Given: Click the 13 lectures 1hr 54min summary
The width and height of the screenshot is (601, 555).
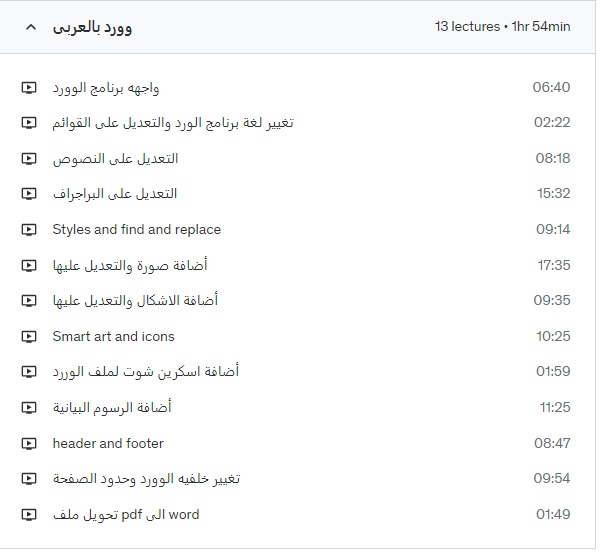Looking at the screenshot, I should (x=502, y=26).
